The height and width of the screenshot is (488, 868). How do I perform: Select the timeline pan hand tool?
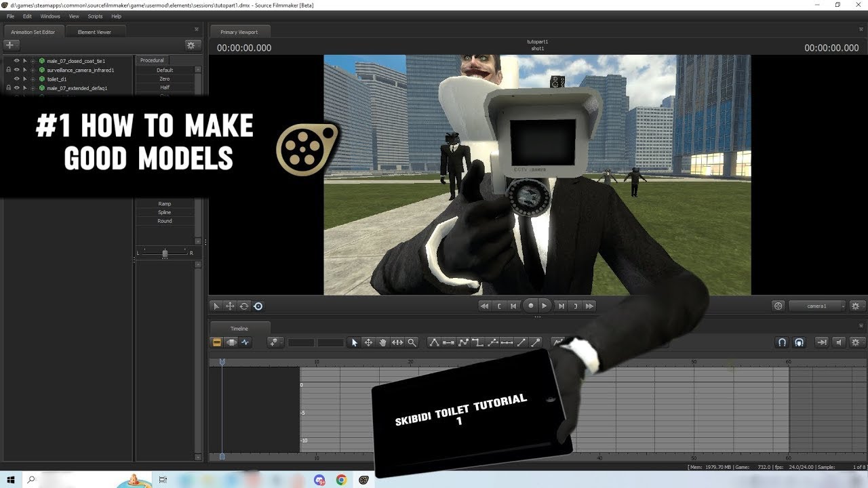pos(382,343)
